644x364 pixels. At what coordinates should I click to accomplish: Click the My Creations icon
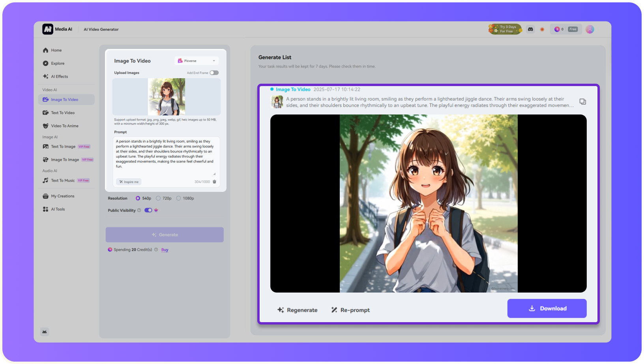click(45, 196)
